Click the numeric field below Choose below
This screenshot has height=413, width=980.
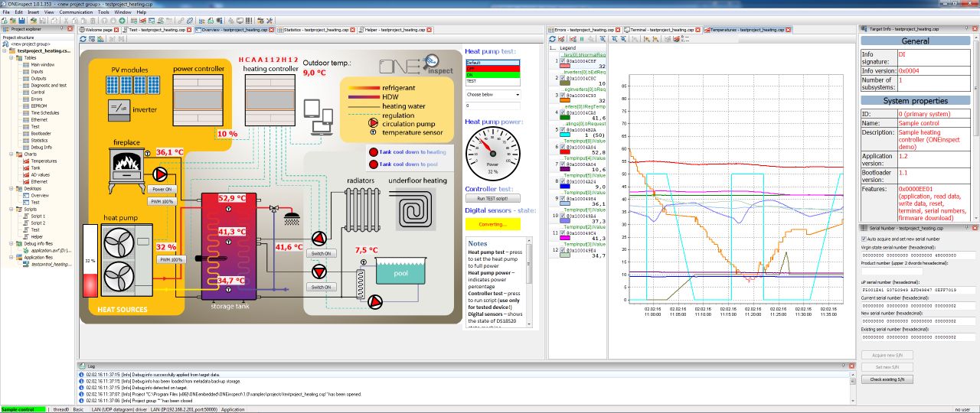492,106
